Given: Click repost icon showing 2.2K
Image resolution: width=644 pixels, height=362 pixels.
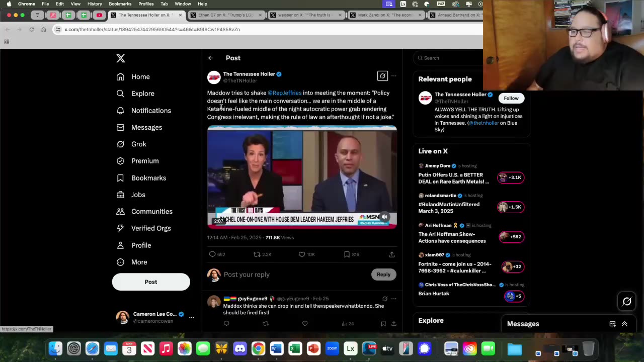Looking at the screenshot, I should click(257, 254).
